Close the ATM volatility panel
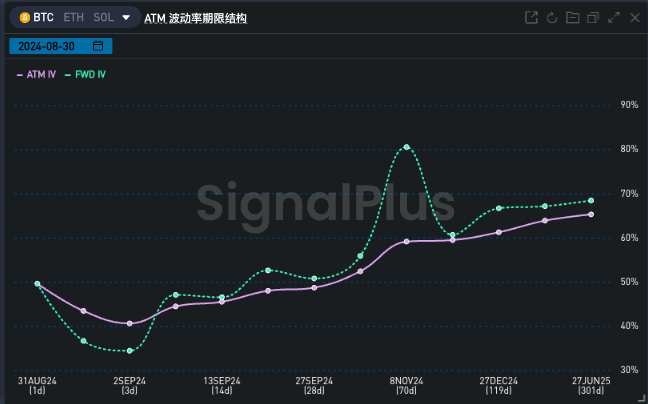The height and width of the screenshot is (404, 648). [x=634, y=18]
